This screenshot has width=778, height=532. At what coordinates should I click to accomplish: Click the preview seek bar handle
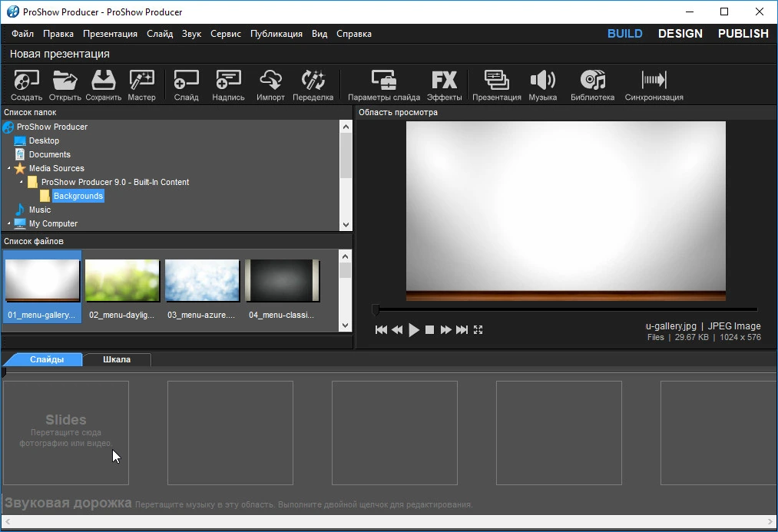point(376,310)
